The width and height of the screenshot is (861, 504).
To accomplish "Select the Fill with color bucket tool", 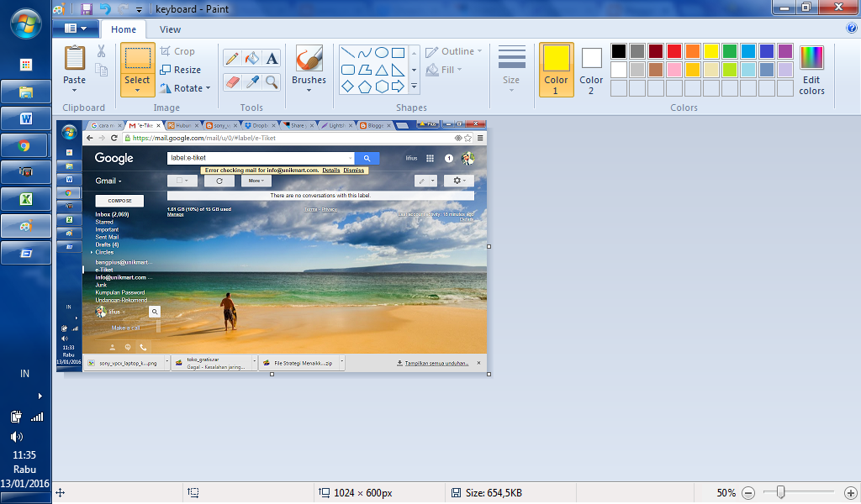I will click(252, 58).
